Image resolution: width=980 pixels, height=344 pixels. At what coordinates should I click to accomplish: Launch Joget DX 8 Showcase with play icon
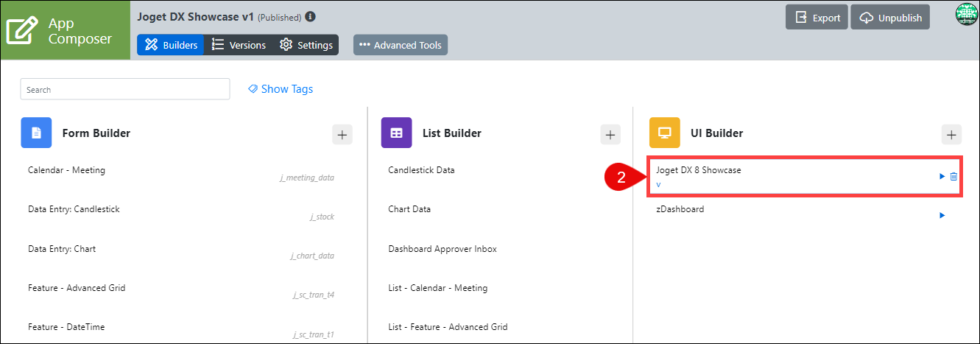point(942,176)
